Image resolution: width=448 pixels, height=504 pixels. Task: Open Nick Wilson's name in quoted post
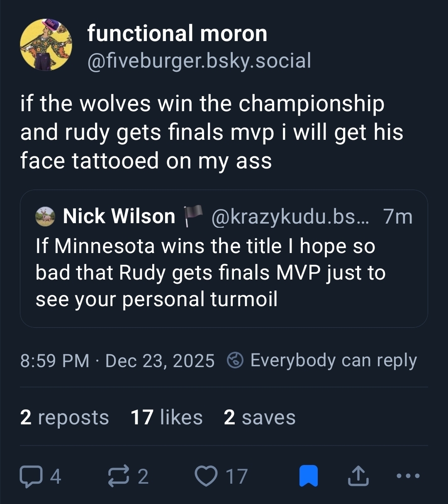point(119,217)
